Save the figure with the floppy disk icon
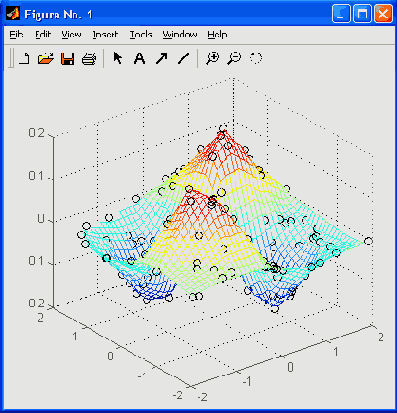The height and width of the screenshot is (413, 397). [67, 59]
